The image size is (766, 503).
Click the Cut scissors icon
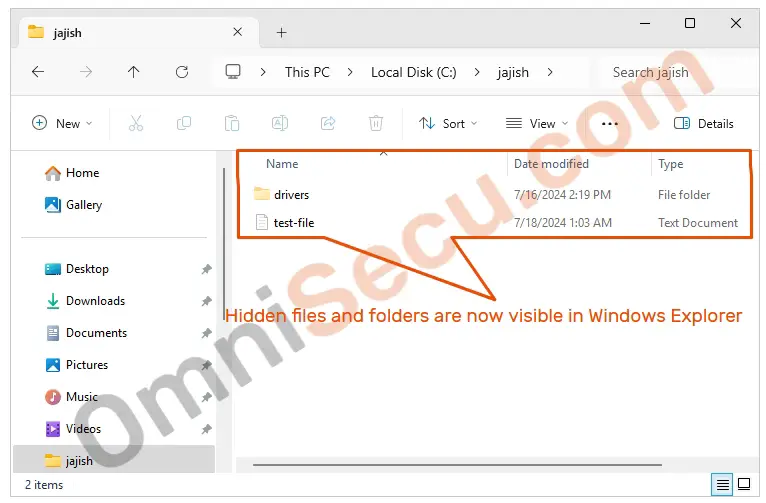[136, 123]
